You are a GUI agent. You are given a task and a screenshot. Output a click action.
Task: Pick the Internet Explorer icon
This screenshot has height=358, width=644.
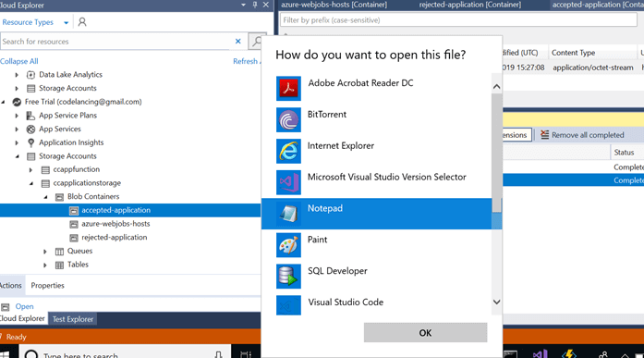point(288,151)
